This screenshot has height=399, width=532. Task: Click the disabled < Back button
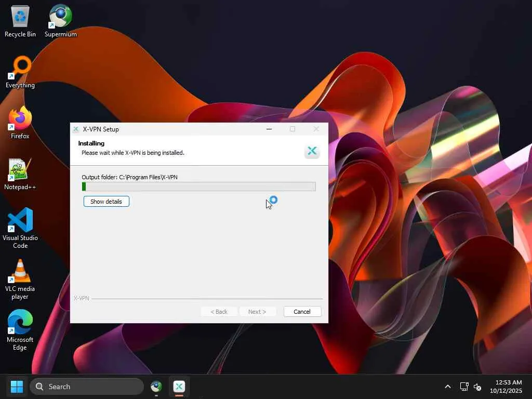pos(219,312)
